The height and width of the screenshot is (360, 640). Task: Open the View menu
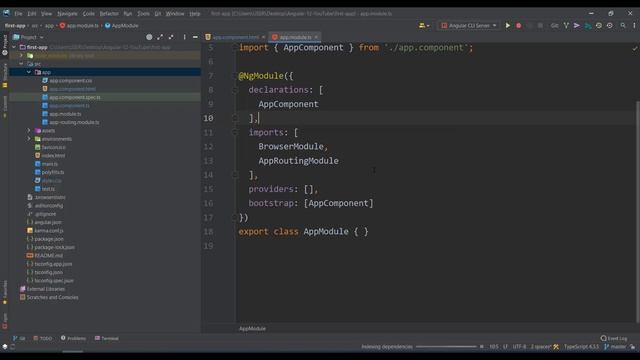tap(47, 13)
